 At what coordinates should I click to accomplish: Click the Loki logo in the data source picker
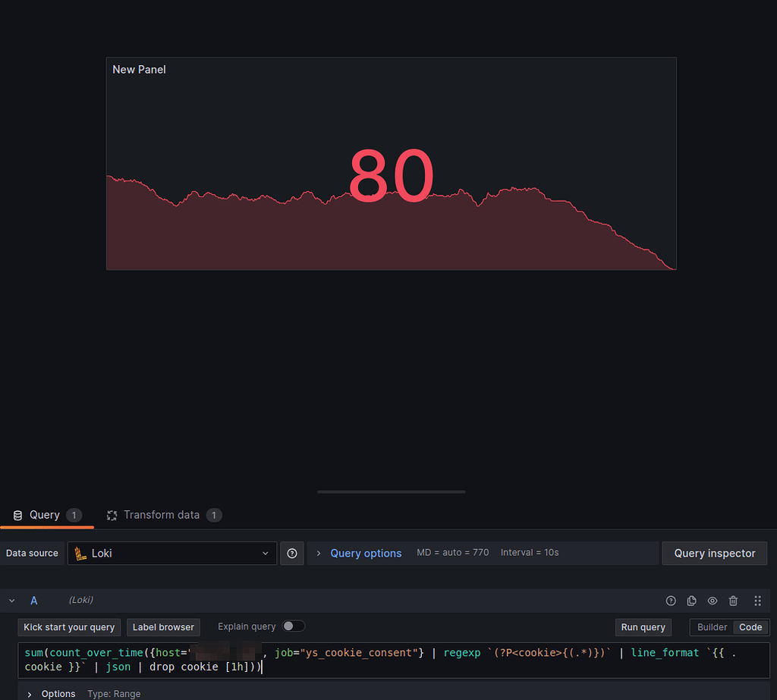click(78, 553)
